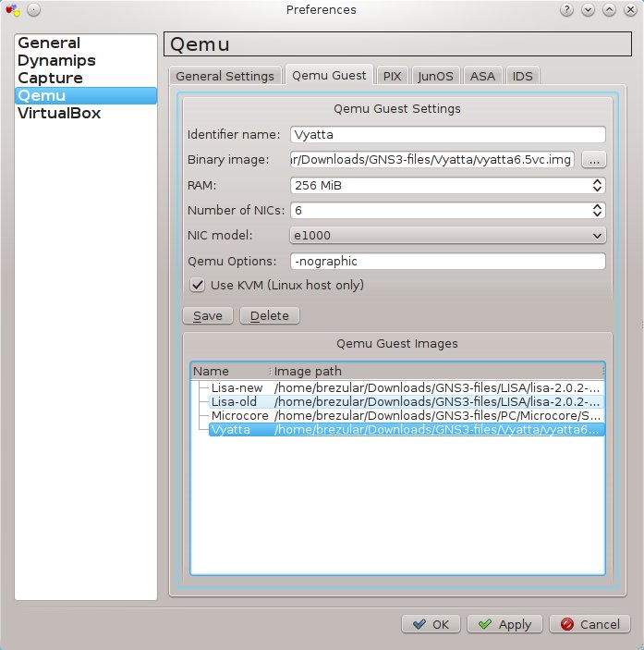The image size is (644, 650).
Task: Click the Identifier name field
Action: coord(448,135)
